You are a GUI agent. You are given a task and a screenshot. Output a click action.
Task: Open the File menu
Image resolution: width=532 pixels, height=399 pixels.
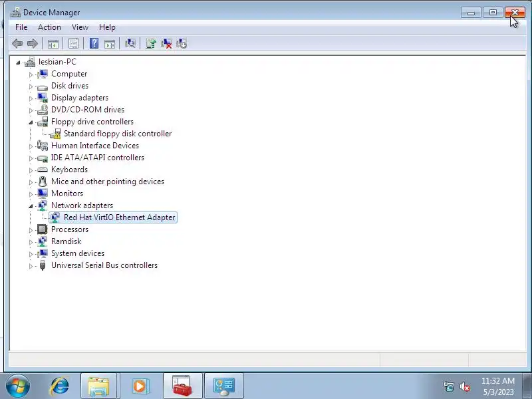pos(21,27)
